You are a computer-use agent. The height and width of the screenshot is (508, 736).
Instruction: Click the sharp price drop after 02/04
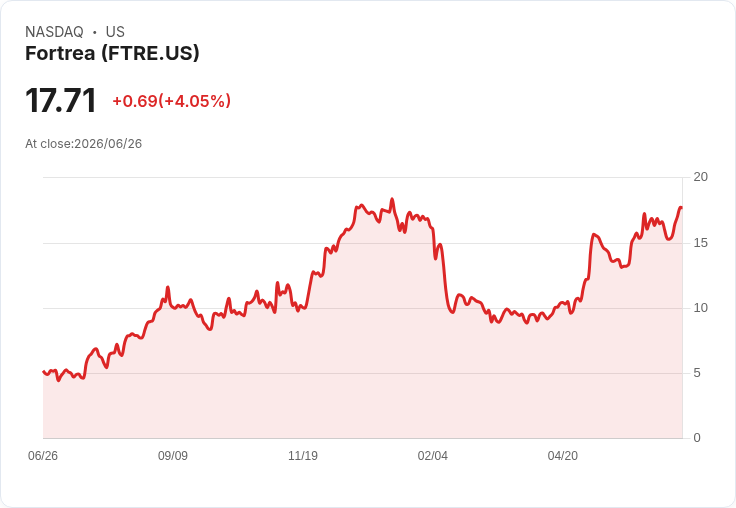pos(445,277)
